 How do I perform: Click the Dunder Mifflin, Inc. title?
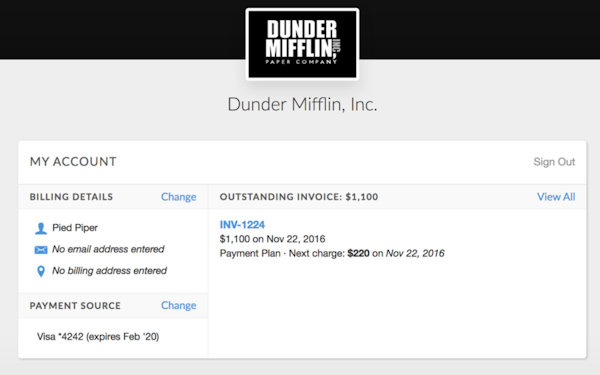(302, 104)
